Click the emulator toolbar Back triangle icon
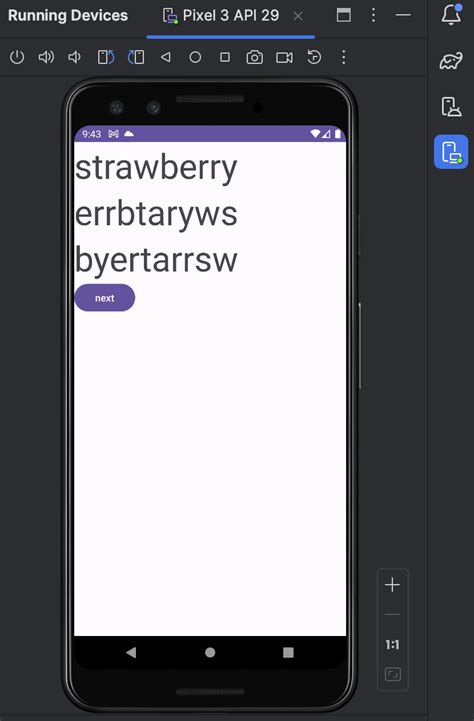 pyautogui.click(x=166, y=57)
